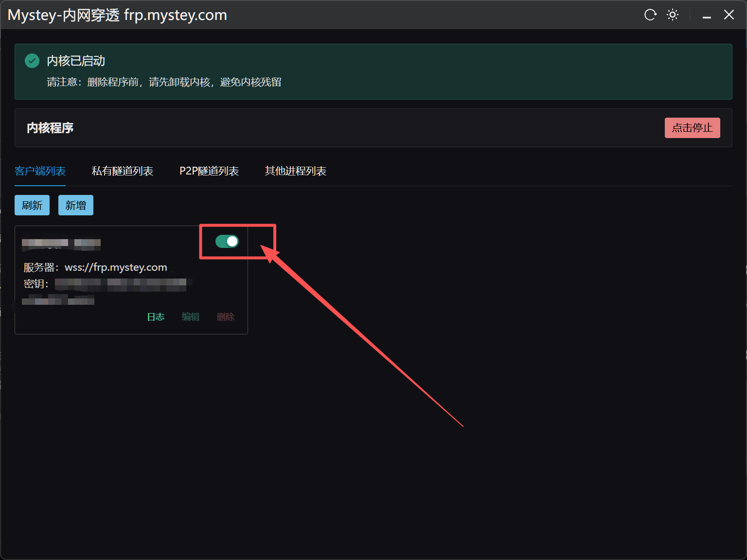Minimize the Mystey window
The height and width of the screenshot is (560, 747).
[707, 16]
